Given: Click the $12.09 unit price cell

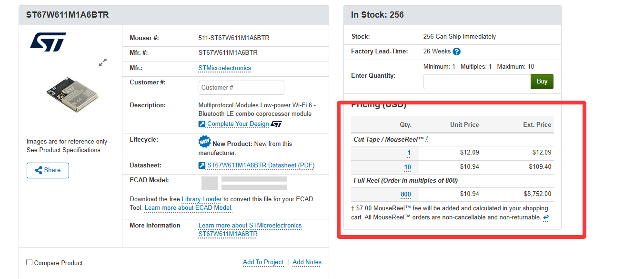Looking at the screenshot, I should click(x=470, y=153).
